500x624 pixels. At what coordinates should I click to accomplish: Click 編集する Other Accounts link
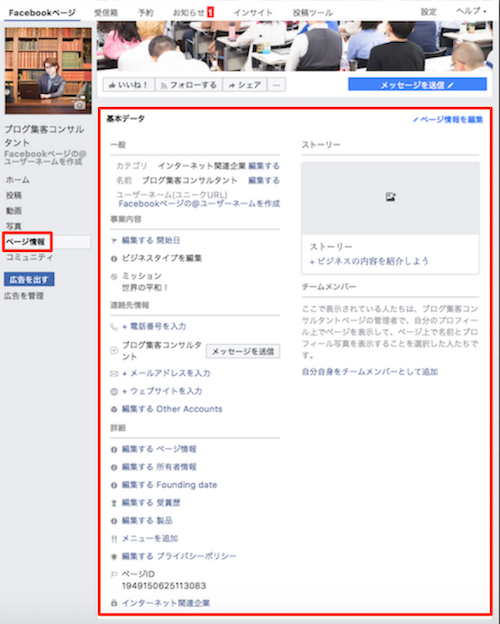(172, 409)
